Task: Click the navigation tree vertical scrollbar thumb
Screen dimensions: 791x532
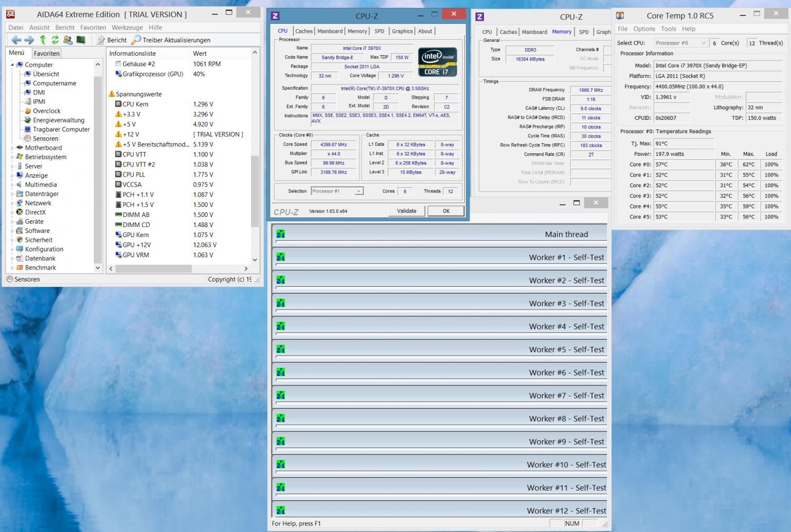Action: click(98, 170)
